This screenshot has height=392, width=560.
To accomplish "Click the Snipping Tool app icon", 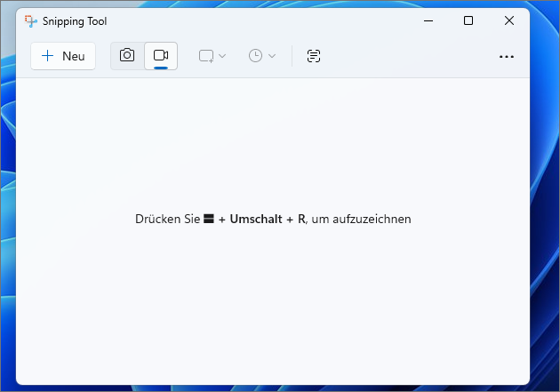I will 31,21.
